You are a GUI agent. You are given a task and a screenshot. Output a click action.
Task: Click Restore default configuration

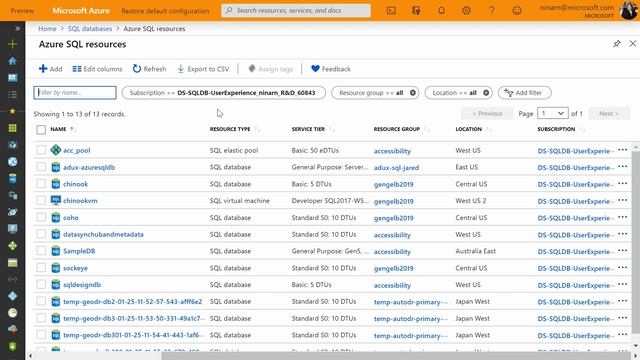165,11
